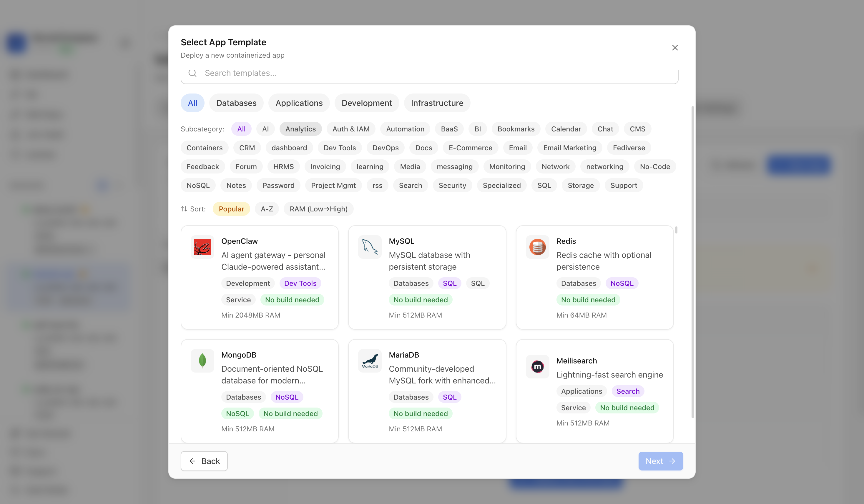Image resolution: width=864 pixels, height=504 pixels.
Task: Switch to Infrastructure category
Action: [x=437, y=103]
